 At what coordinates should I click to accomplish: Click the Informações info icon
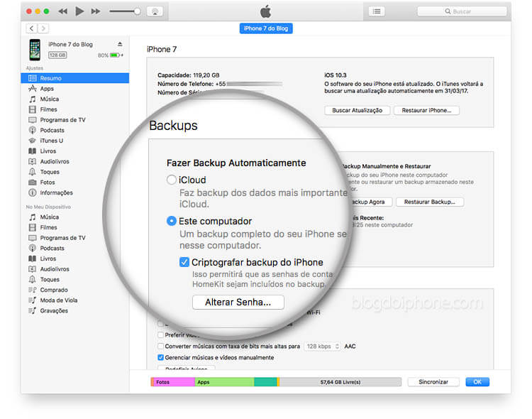(32, 192)
